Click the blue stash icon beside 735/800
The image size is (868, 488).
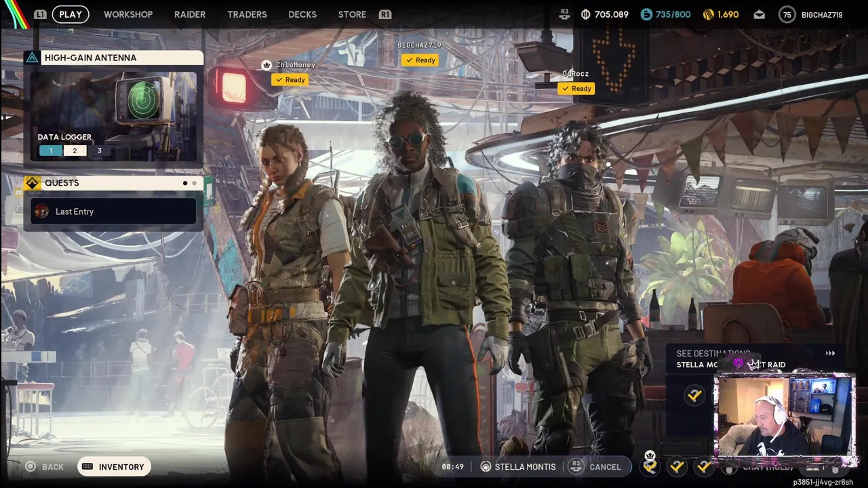tap(646, 14)
